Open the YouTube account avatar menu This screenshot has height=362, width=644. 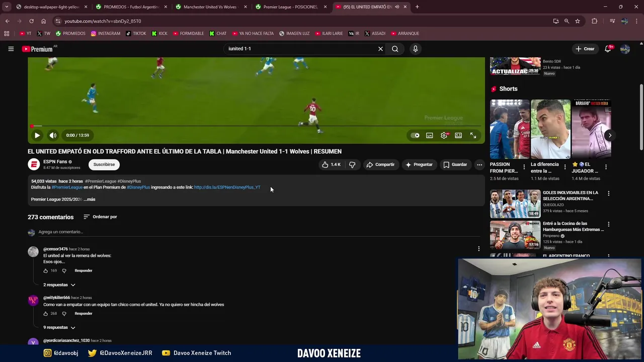(625, 49)
